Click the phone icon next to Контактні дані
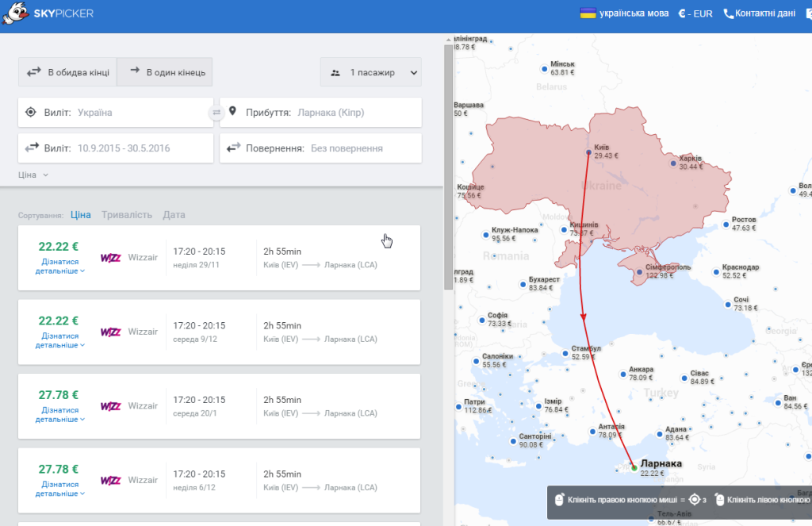Viewport: 812px width, 526px height. click(728, 14)
